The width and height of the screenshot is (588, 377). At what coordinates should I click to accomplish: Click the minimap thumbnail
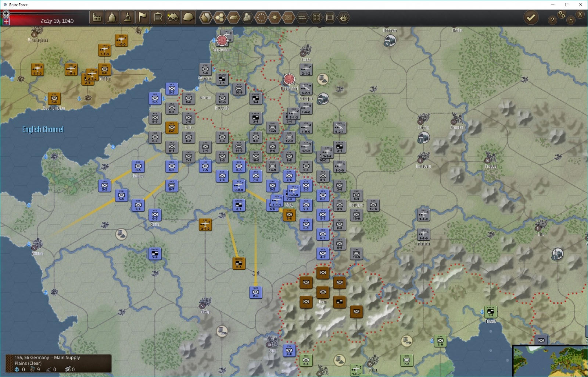(550, 361)
